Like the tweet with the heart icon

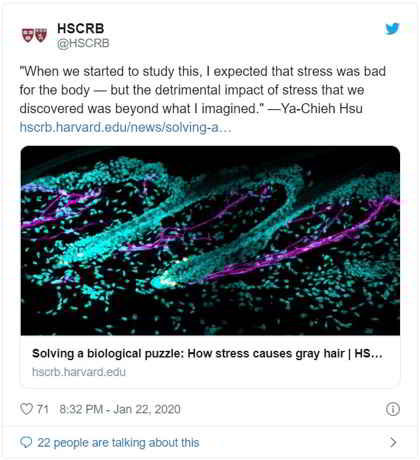click(26, 409)
